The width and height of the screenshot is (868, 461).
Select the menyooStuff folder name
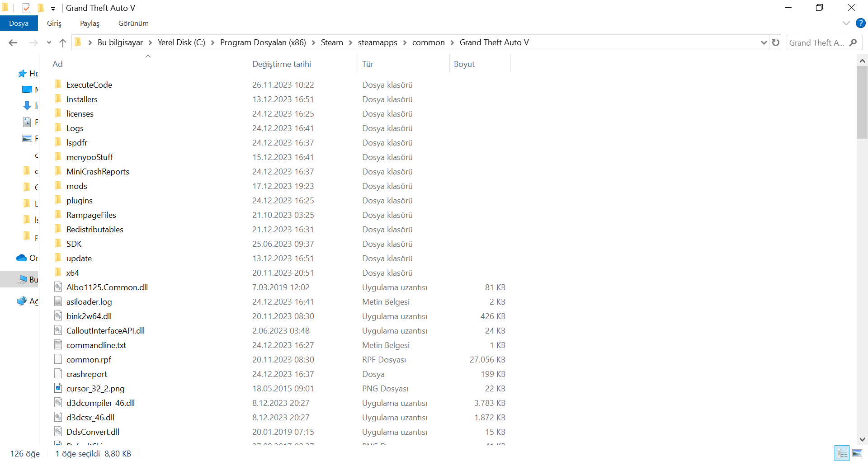coord(90,157)
